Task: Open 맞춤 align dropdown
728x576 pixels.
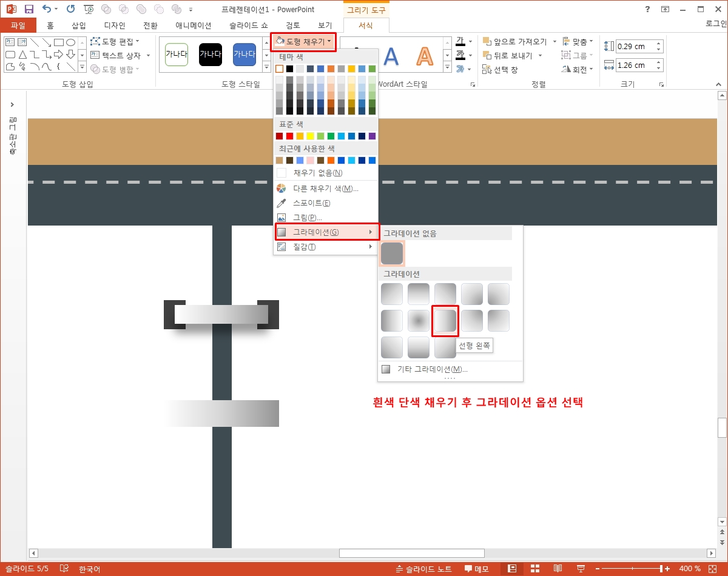Action: coord(578,42)
